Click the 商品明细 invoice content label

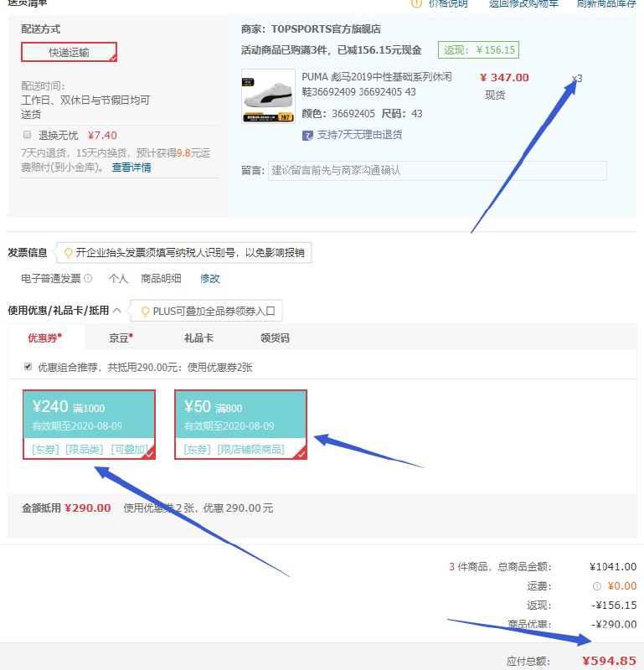point(161,279)
